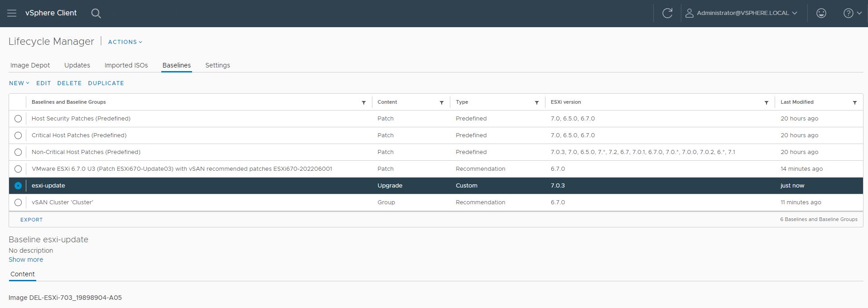Click the 'Image DEL-ESXi-703_19898904-A05' text
Screen dimensions: 868x308
(x=65, y=298)
